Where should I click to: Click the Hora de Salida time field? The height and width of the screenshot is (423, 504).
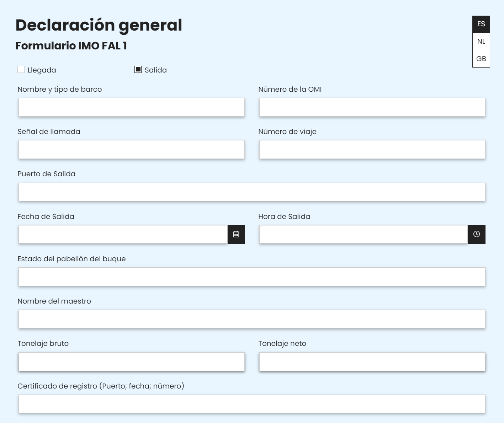click(363, 234)
